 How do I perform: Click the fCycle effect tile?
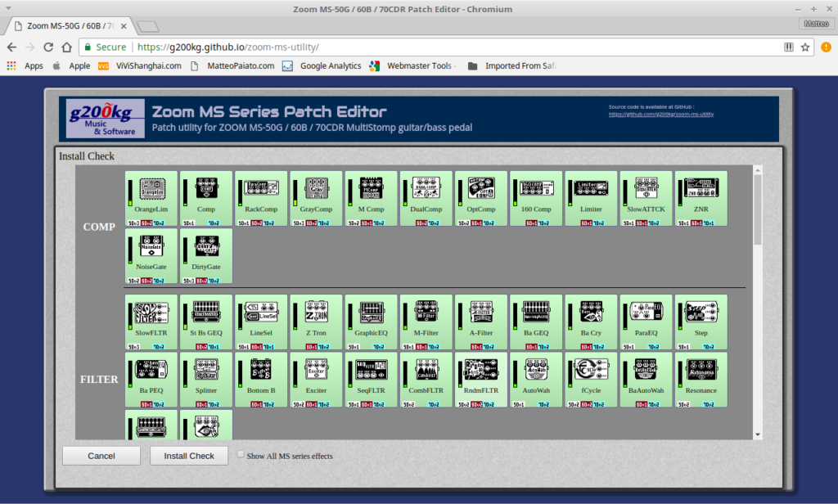592,380
